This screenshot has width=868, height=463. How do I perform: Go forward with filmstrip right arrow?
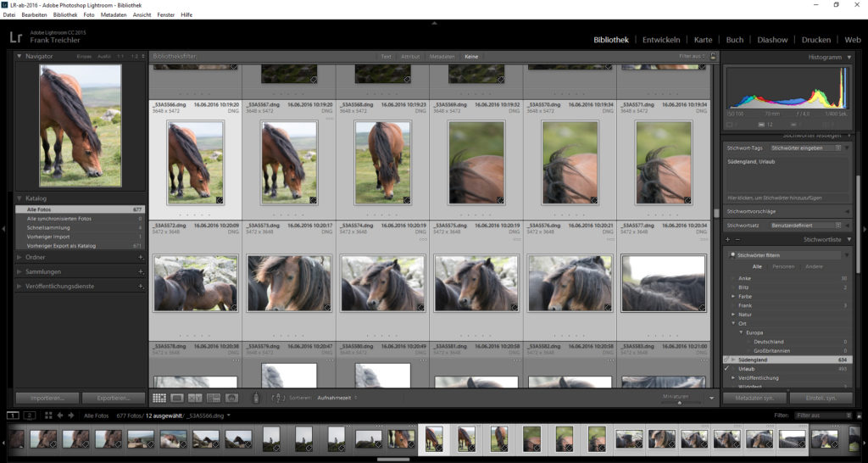[71, 416]
